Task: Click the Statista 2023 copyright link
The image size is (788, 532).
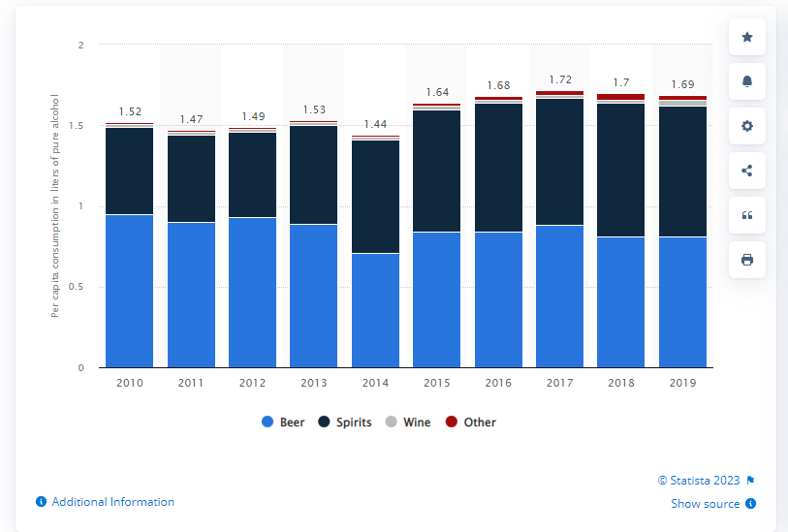Action: tap(698, 481)
